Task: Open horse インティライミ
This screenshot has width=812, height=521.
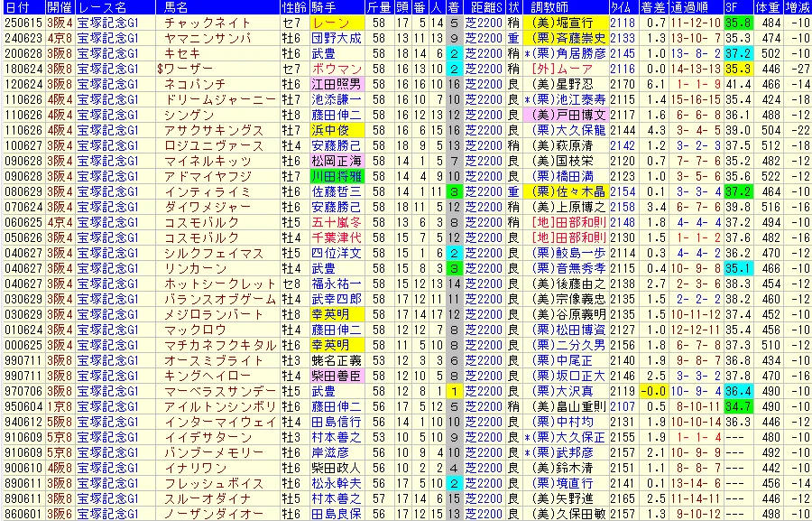Action: 208,191
